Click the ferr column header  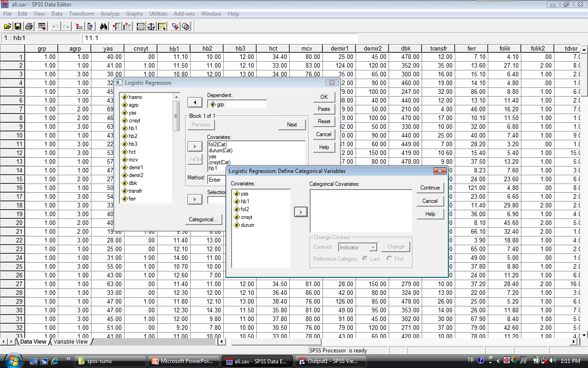pyautogui.click(x=472, y=48)
